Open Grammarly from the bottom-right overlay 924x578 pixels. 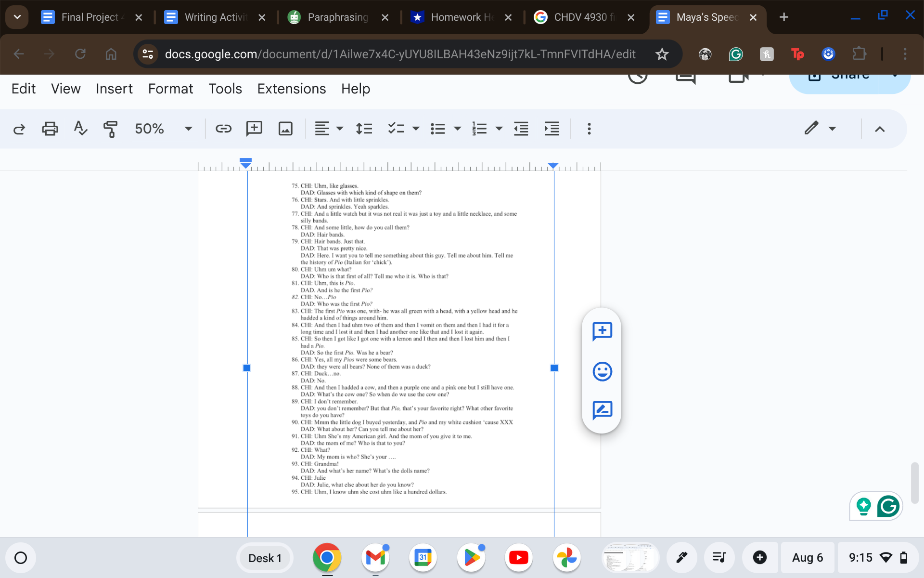(x=889, y=506)
